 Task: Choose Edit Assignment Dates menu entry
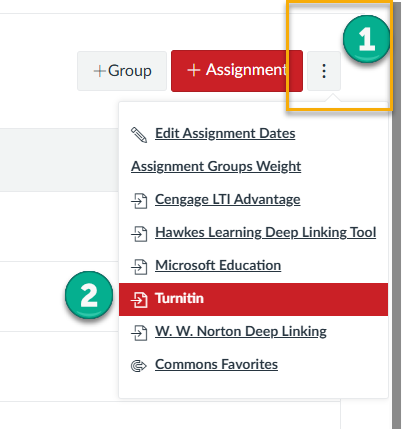click(x=225, y=133)
